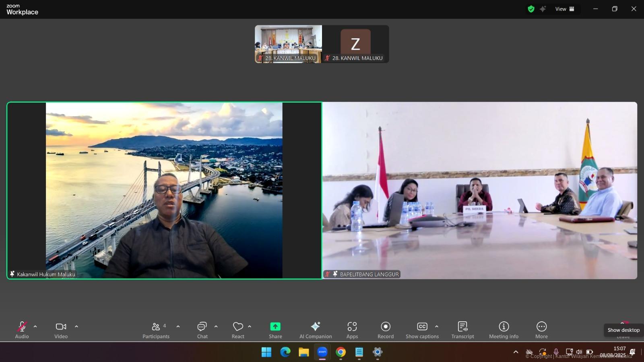Minimize the Zoom window
644x362 pixels.
pyautogui.click(x=596, y=9)
